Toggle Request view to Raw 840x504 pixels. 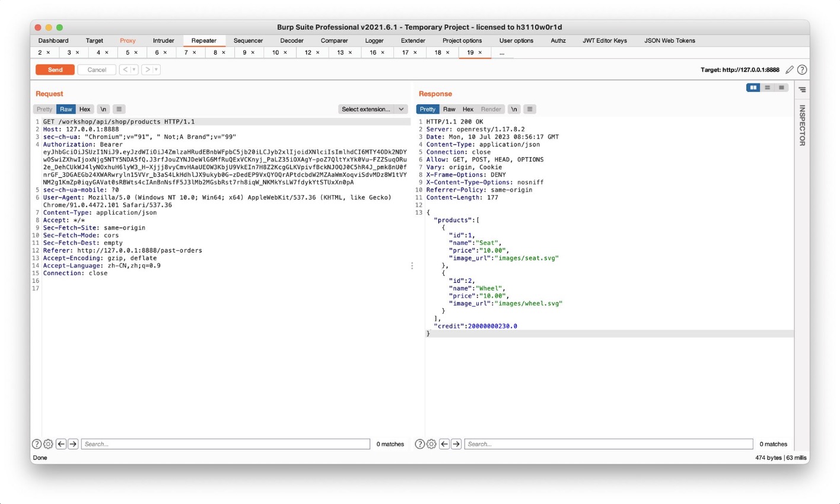click(x=66, y=109)
